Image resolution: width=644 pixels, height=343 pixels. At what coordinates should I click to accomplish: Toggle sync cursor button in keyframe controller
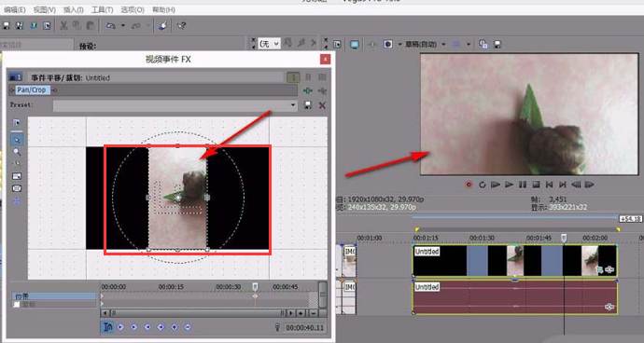tap(107, 327)
